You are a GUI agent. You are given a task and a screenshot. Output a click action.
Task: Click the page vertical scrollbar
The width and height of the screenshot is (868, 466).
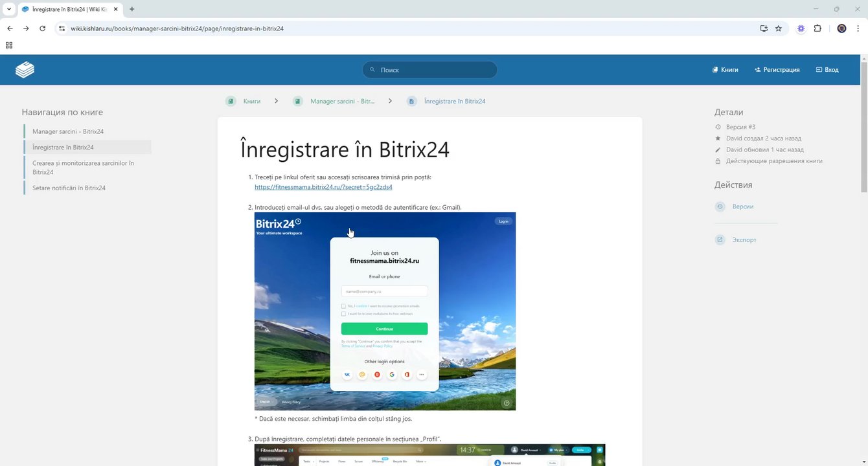[x=864, y=126]
